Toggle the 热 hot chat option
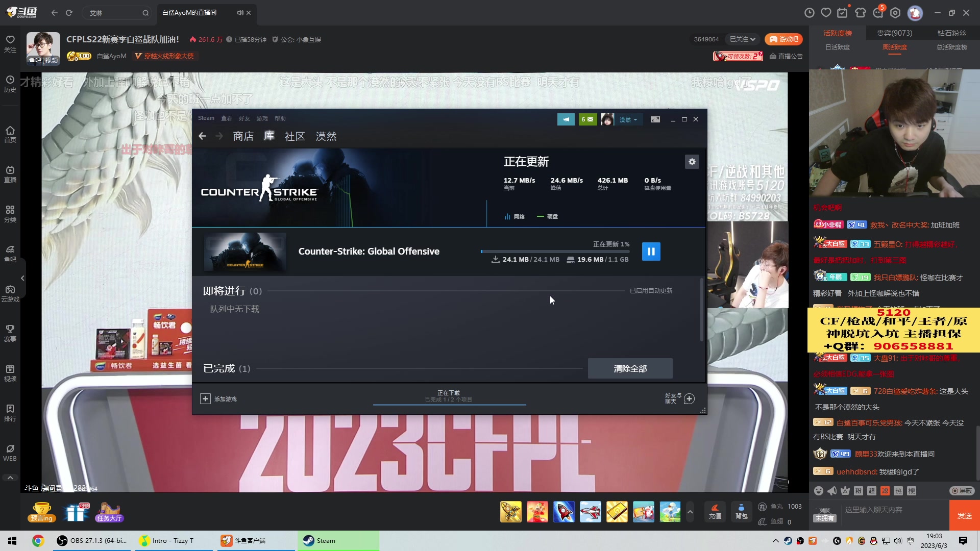This screenshot has width=980, height=551. click(898, 491)
